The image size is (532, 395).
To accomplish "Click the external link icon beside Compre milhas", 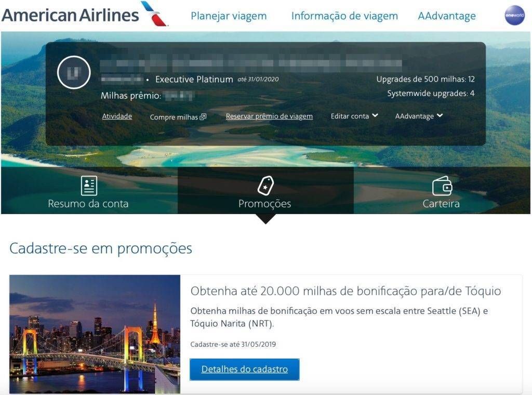I will pos(203,117).
